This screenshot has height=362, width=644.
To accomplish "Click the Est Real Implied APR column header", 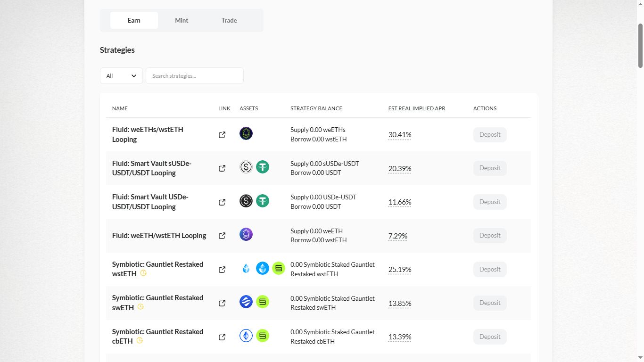I will point(417,108).
